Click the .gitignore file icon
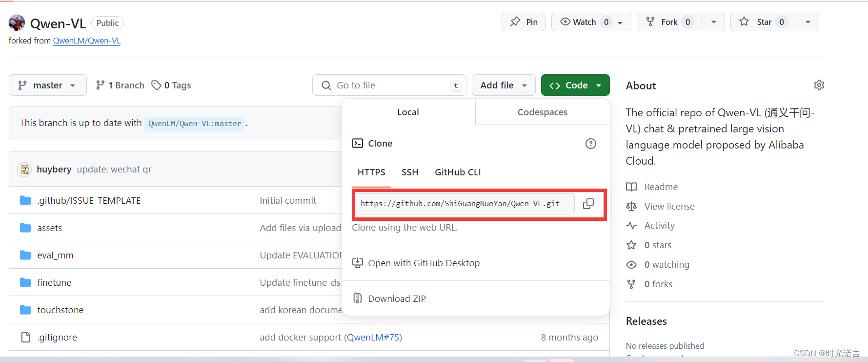Screen dimensions: 868x362 (25, 337)
